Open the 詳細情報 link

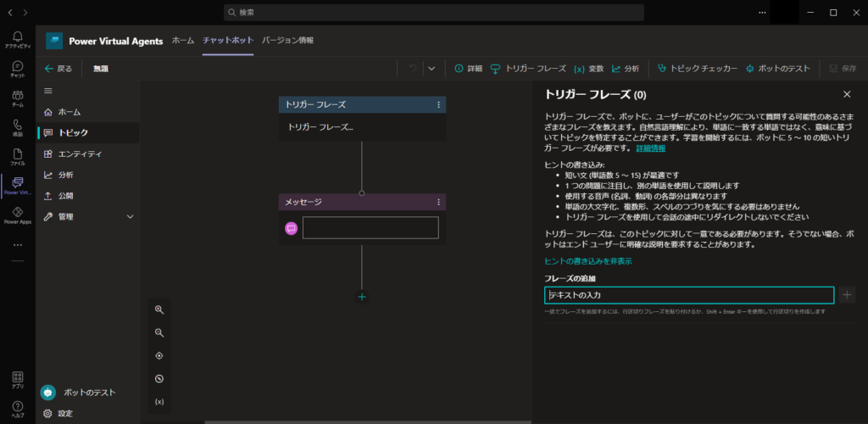click(650, 148)
